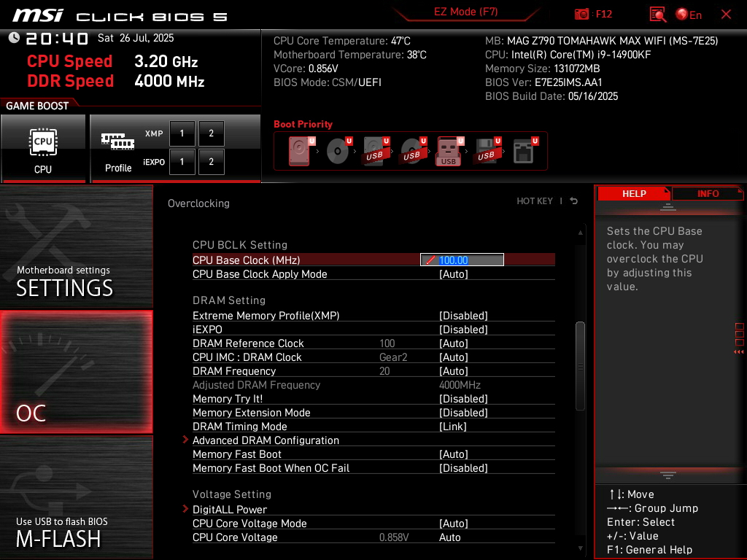This screenshot has height=560, width=747.
Task: Edit the CPU Base Clock value field
Action: (462, 260)
